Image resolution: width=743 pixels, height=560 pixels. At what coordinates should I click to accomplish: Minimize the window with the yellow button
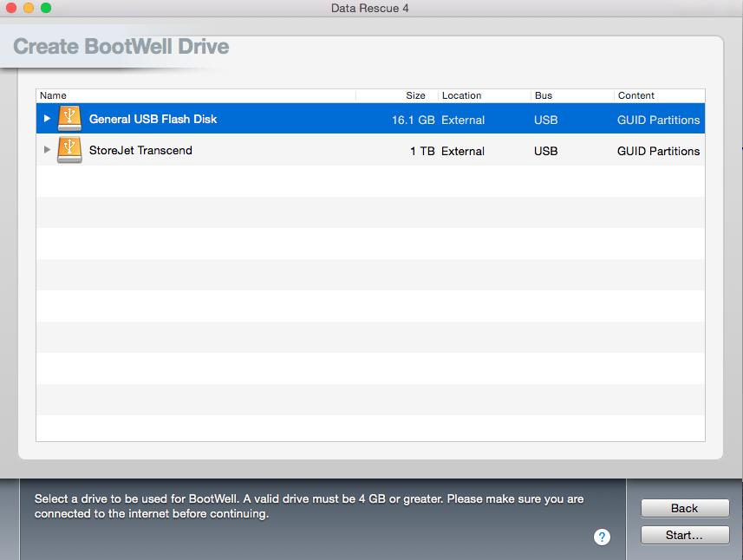coord(29,8)
